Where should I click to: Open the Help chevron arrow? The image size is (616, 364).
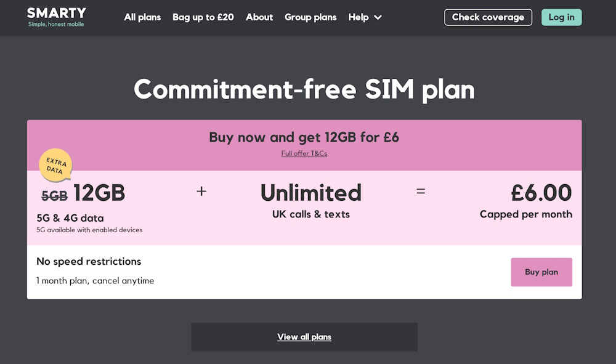click(x=376, y=17)
